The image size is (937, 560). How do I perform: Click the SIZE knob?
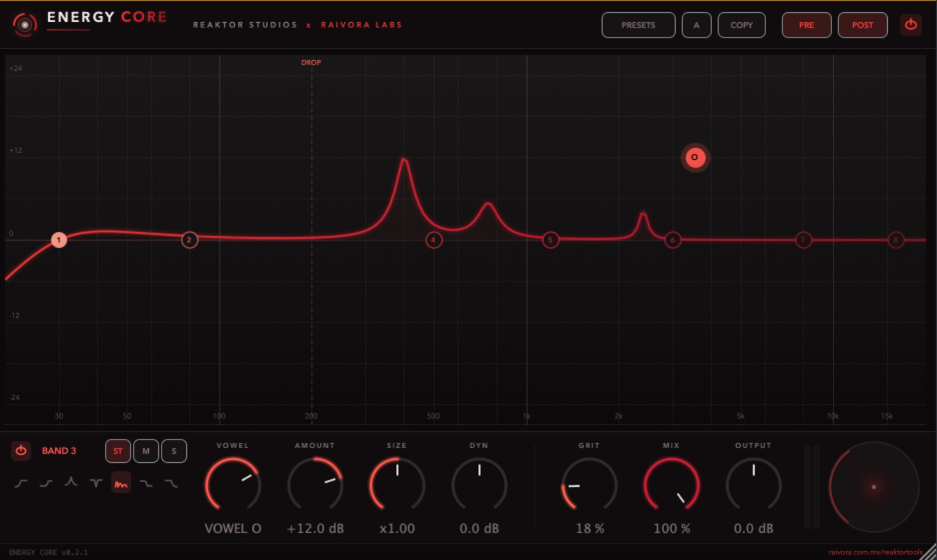pos(397,485)
